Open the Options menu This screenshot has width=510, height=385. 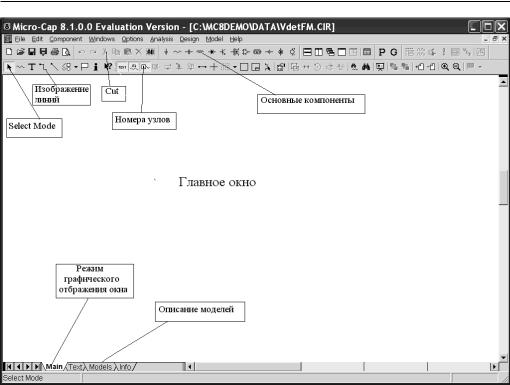(x=132, y=39)
